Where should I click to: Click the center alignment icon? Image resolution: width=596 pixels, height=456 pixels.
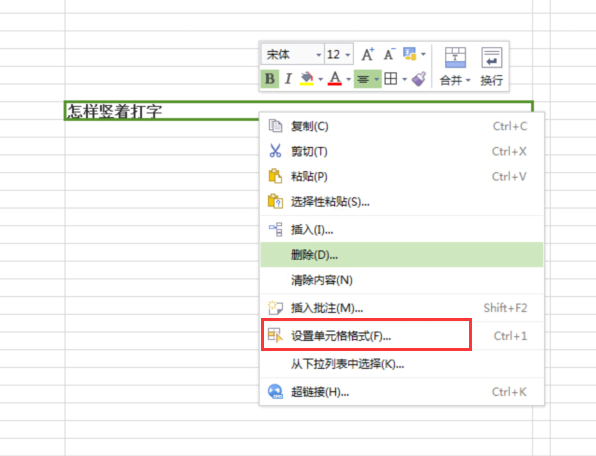[363, 79]
